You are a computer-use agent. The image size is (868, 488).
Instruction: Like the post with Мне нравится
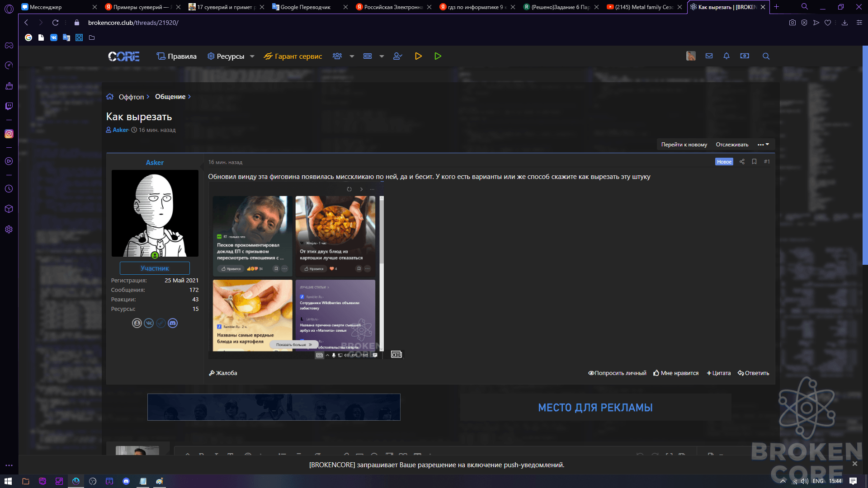point(676,373)
